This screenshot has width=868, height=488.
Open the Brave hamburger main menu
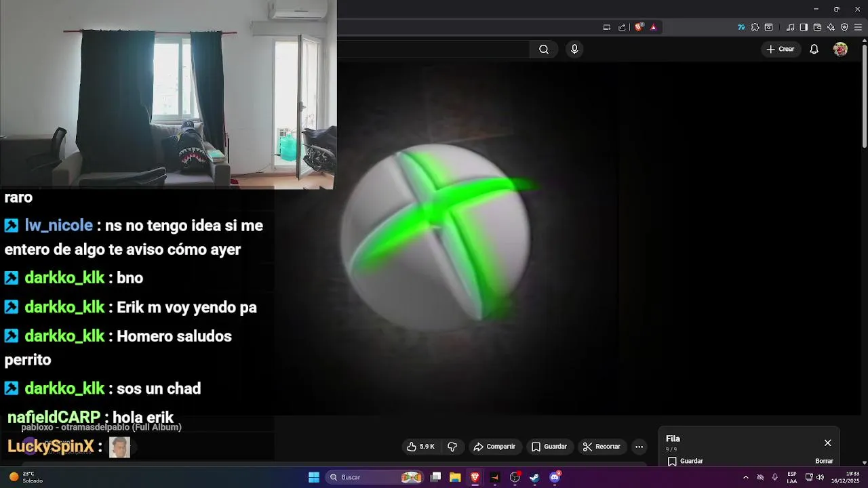click(858, 27)
